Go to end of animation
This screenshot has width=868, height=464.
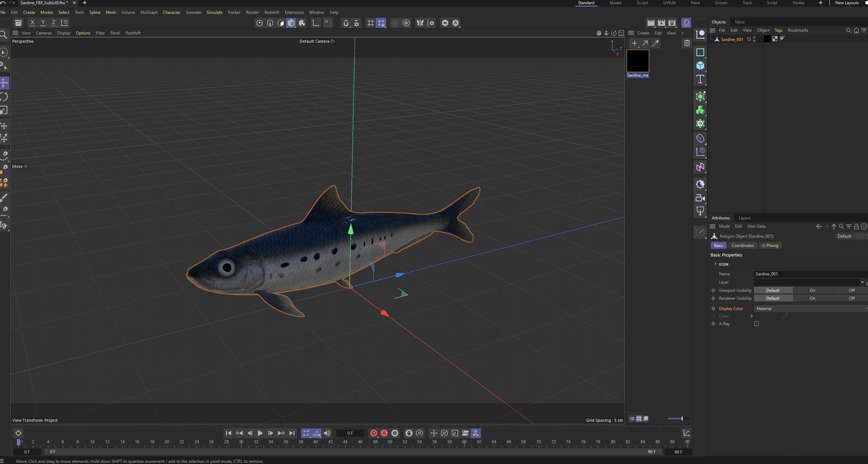pos(292,433)
